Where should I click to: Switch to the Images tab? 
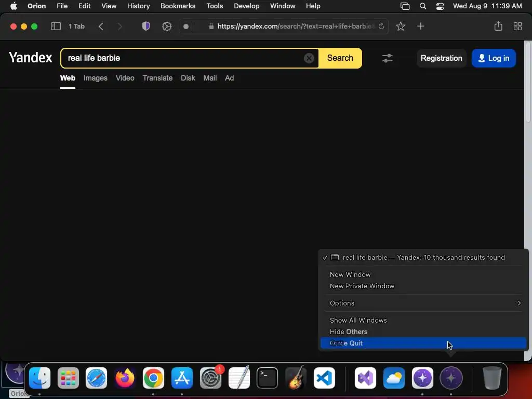pyautogui.click(x=96, y=78)
